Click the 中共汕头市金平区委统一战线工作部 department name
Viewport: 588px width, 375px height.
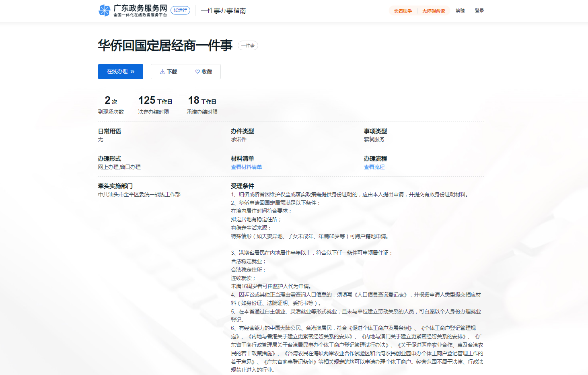coord(139,194)
